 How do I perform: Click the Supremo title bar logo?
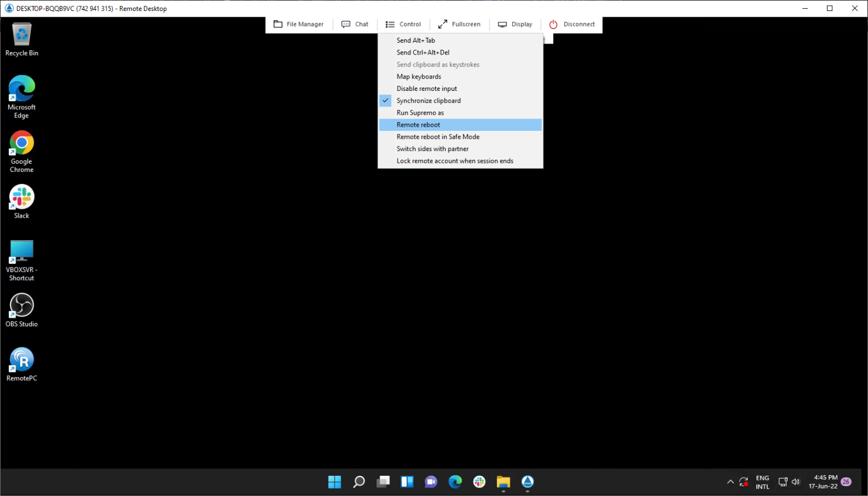click(9, 8)
